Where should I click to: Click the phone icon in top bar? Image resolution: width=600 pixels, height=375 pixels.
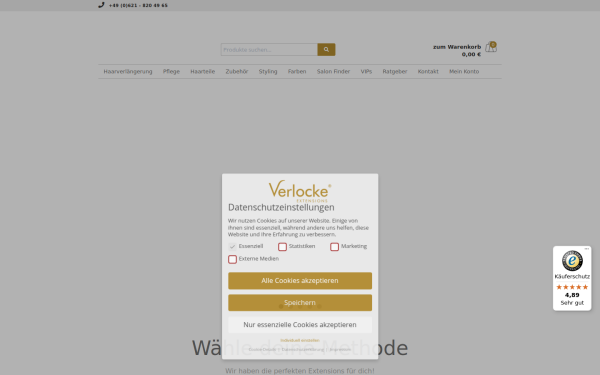coord(101,5)
